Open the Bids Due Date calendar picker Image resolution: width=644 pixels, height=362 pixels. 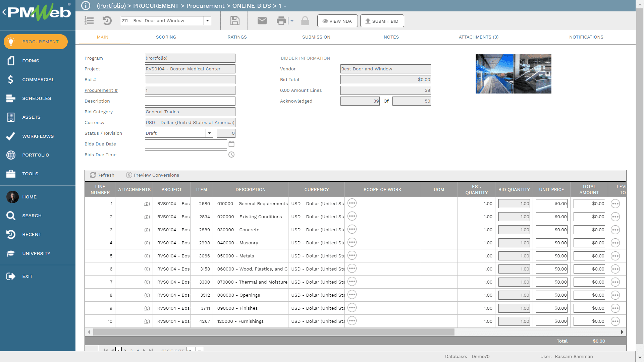point(231,144)
